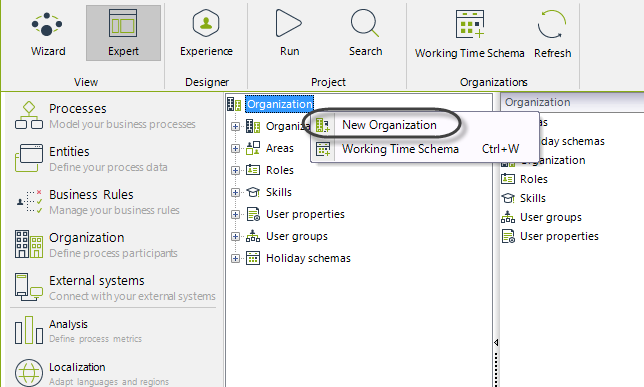Refresh the organizations view
The height and width of the screenshot is (387, 644).
tap(552, 35)
